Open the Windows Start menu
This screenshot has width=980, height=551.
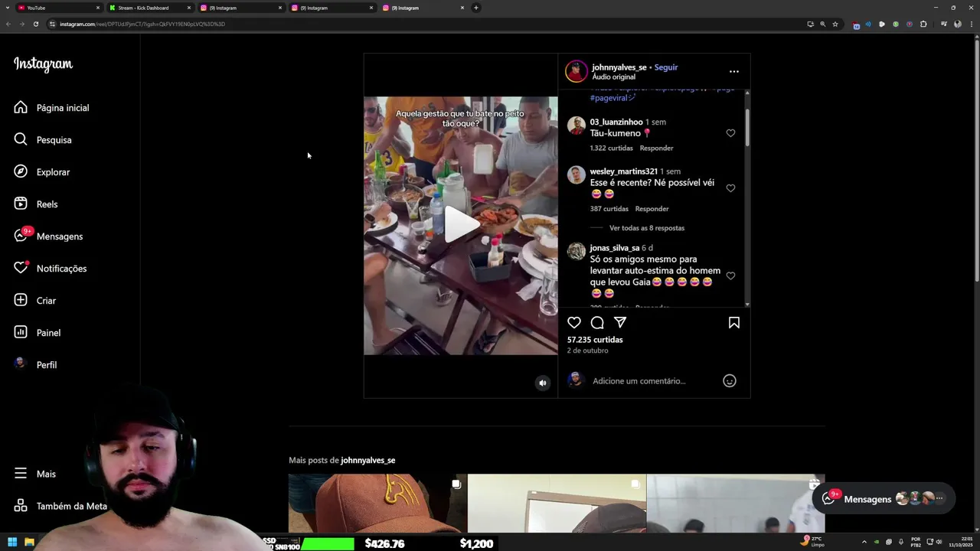tap(12, 543)
